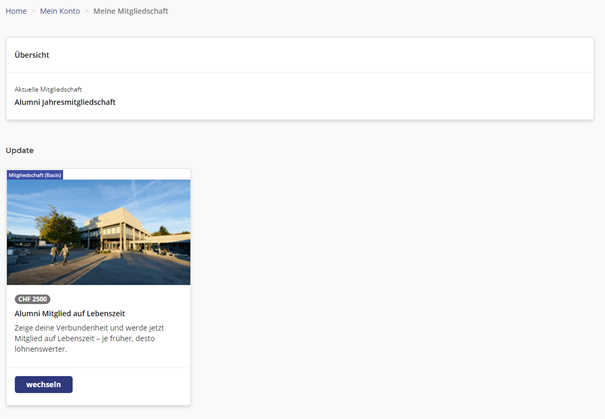Click the Alumni Mitglied auf Lebenszeit title
This screenshot has height=419, width=605.
click(x=70, y=313)
